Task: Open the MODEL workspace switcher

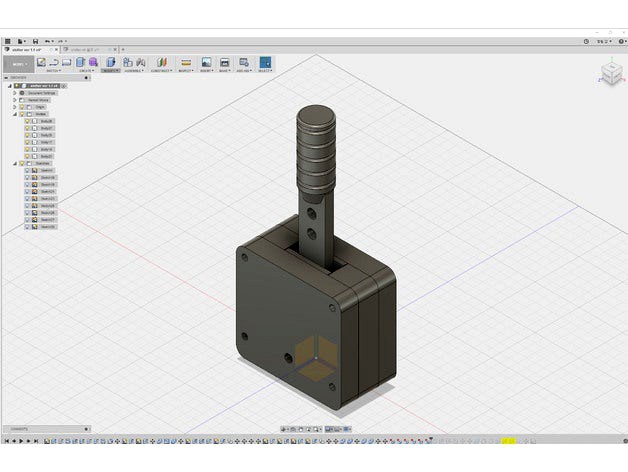Action: point(18,64)
